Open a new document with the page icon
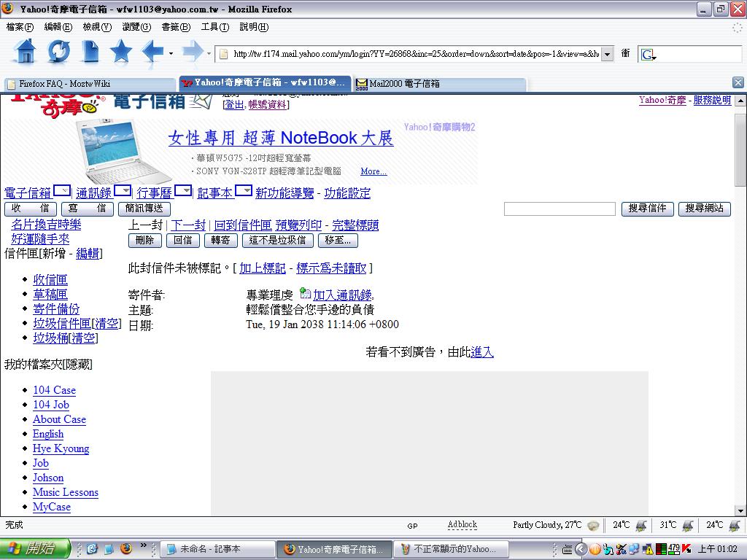The width and height of the screenshot is (747, 560). 90,52
